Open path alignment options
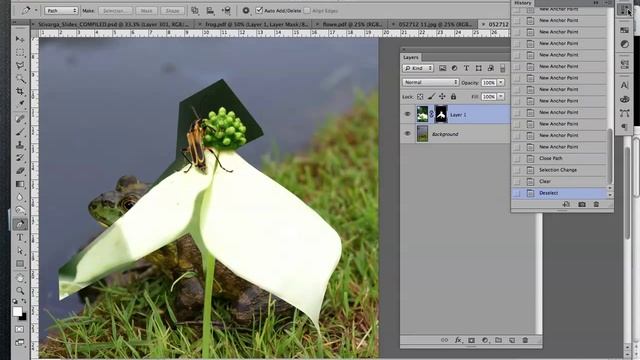The width and height of the screenshot is (640, 360). tap(210, 11)
